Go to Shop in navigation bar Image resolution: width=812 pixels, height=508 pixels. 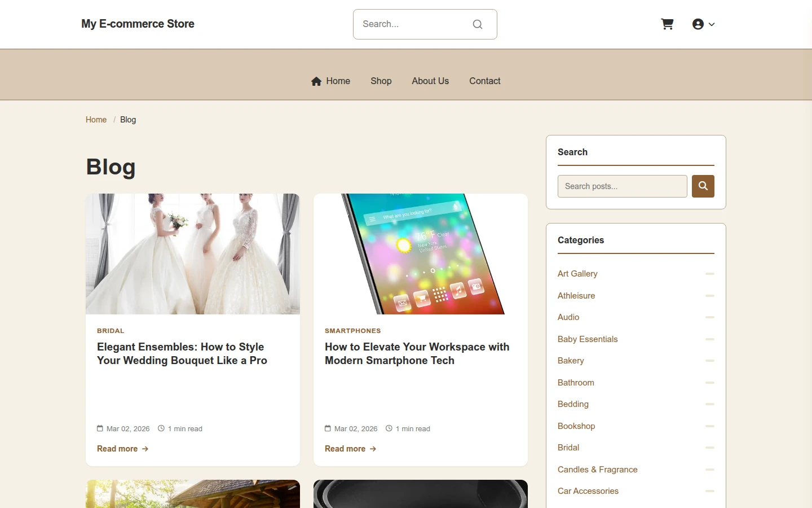(381, 81)
